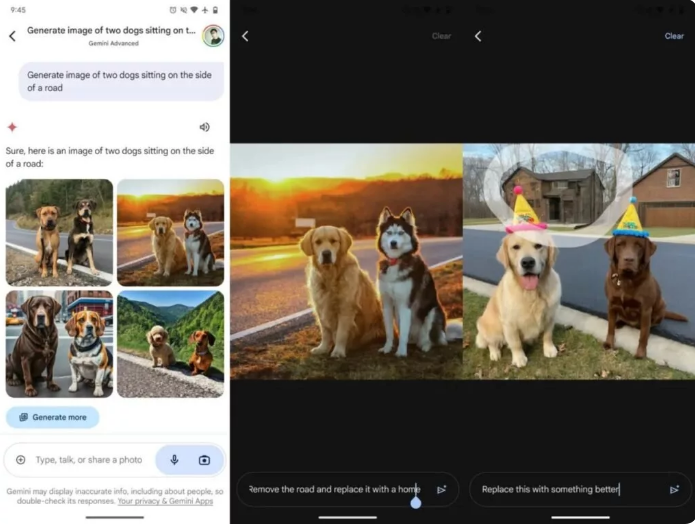The width and height of the screenshot is (695, 525).
Task: Tap the dimmed Clear button above sunset dogs
Action: [441, 36]
